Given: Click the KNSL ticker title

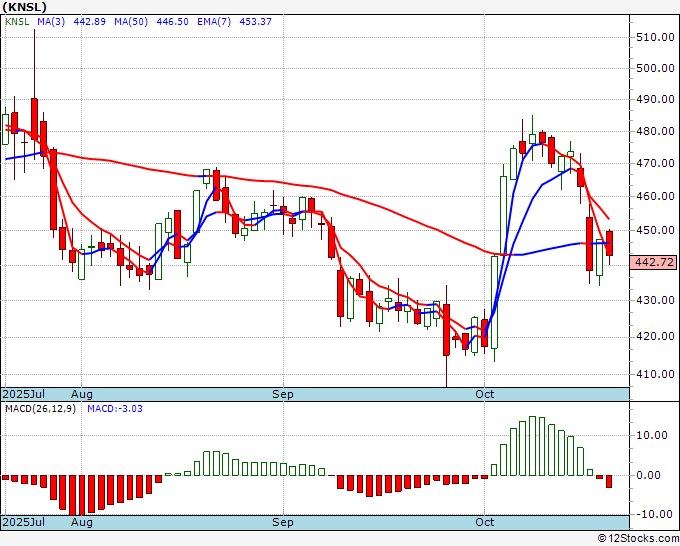Looking at the screenshot, I should [24, 7].
